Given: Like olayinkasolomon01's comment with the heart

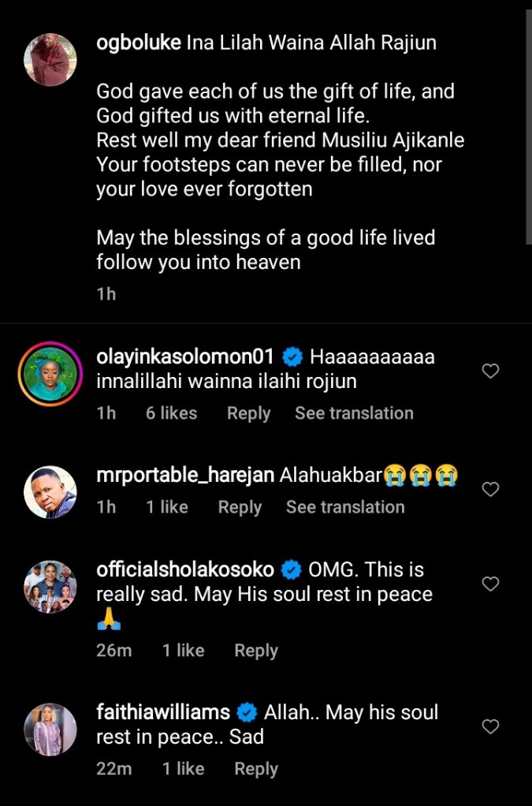Looking at the screenshot, I should coord(490,371).
